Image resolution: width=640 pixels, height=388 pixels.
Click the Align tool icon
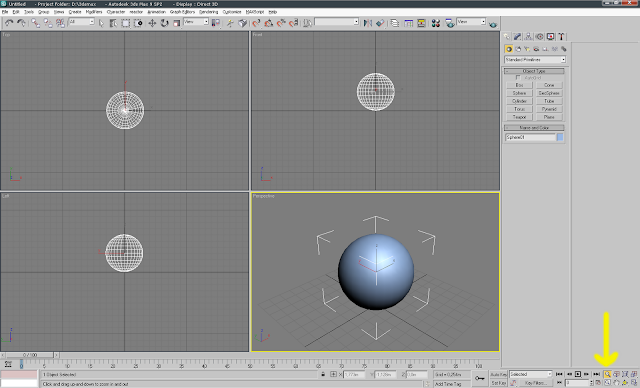(380, 23)
